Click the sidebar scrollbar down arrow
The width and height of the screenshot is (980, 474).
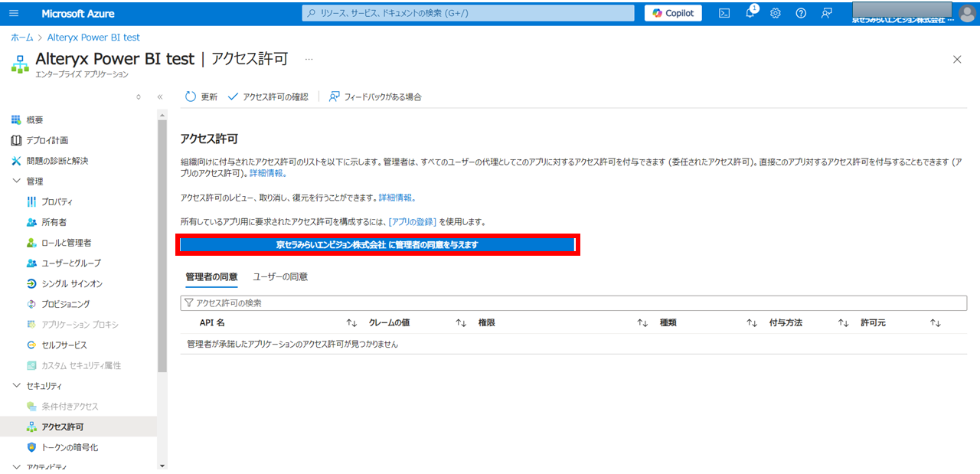click(x=162, y=465)
